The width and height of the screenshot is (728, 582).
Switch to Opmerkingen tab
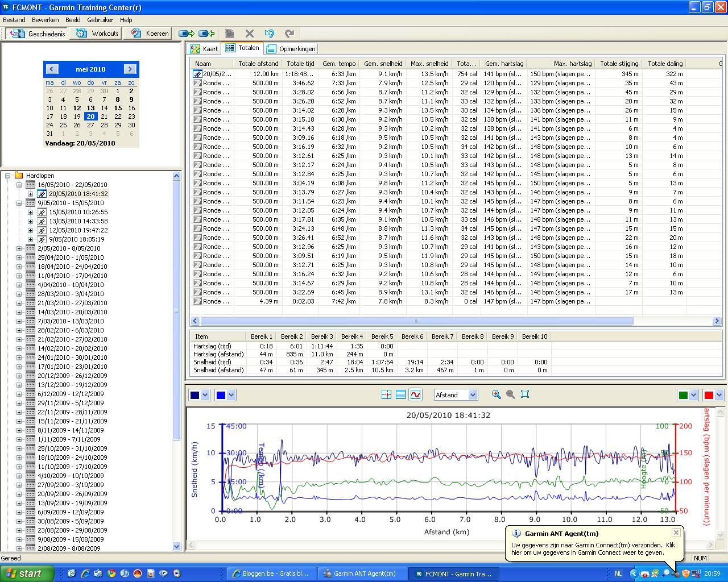pos(291,49)
